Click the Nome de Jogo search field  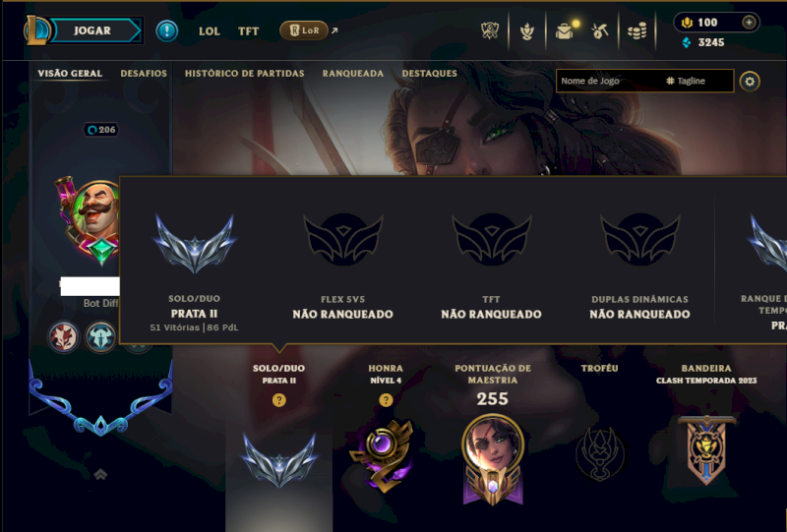point(608,81)
